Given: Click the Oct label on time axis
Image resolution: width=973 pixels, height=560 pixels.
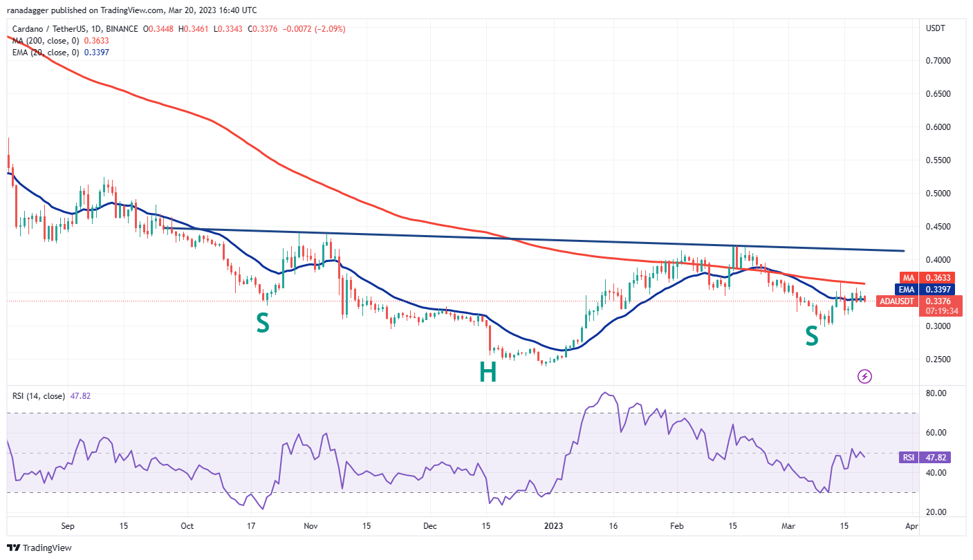Looking at the screenshot, I should pyautogui.click(x=187, y=526).
